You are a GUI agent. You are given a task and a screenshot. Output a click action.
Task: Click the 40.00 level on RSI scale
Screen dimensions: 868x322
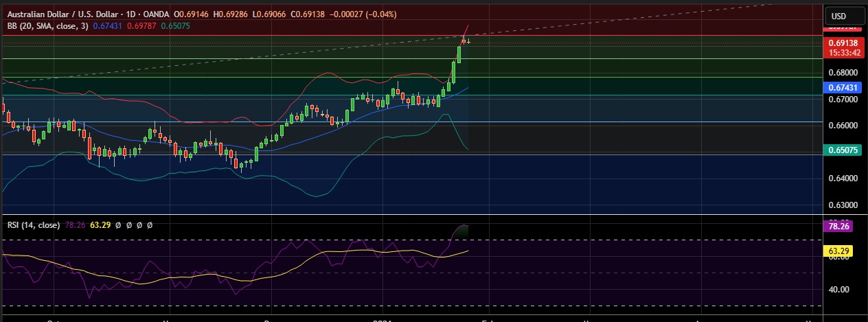(840, 290)
